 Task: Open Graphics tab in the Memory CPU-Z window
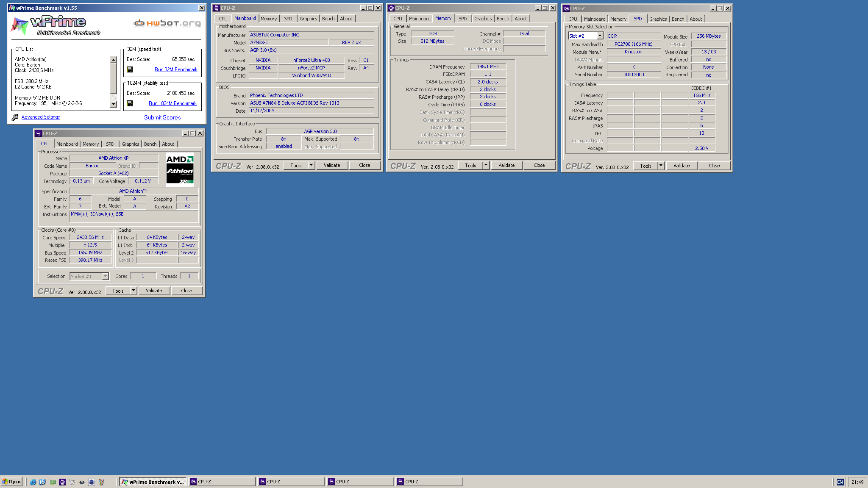click(483, 19)
